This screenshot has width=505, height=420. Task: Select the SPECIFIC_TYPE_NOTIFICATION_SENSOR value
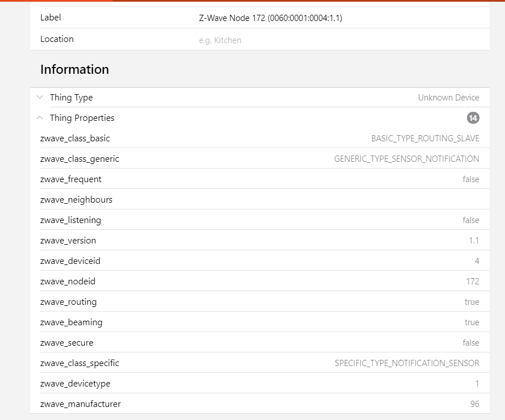[407, 363]
